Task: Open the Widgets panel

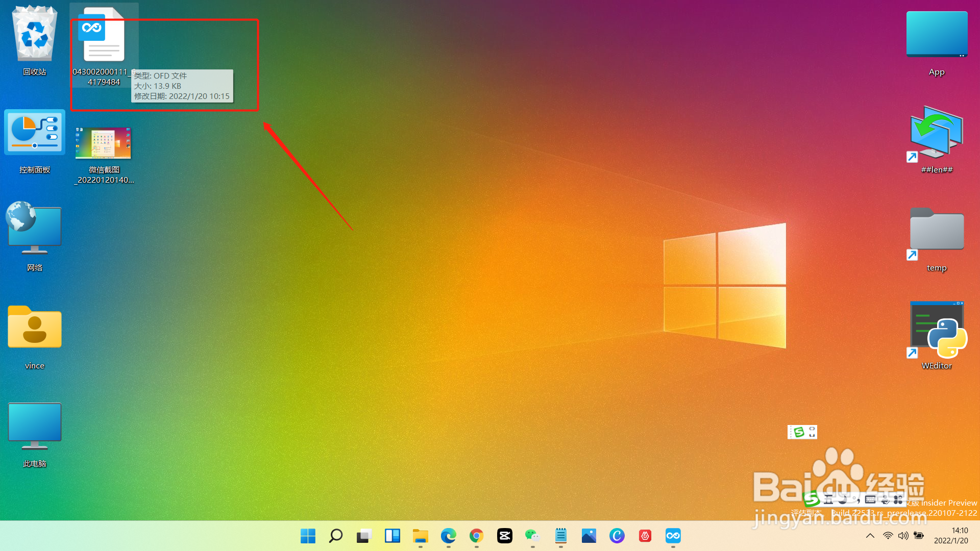Action: [392, 536]
